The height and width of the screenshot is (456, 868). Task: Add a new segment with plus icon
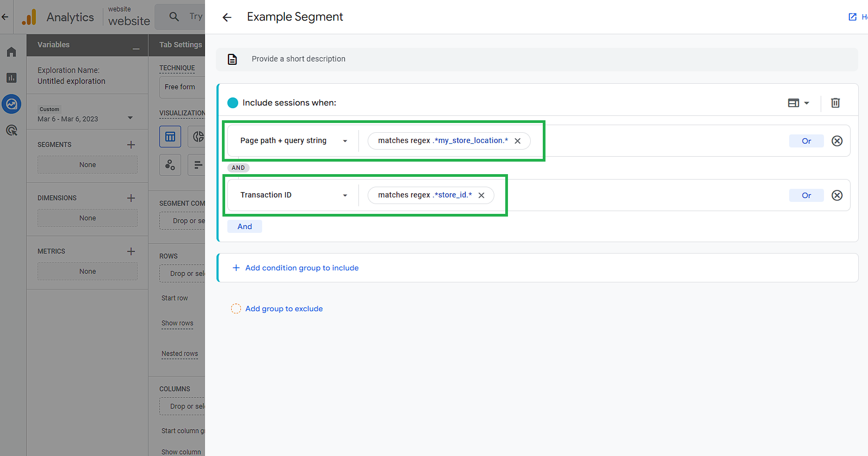click(131, 145)
